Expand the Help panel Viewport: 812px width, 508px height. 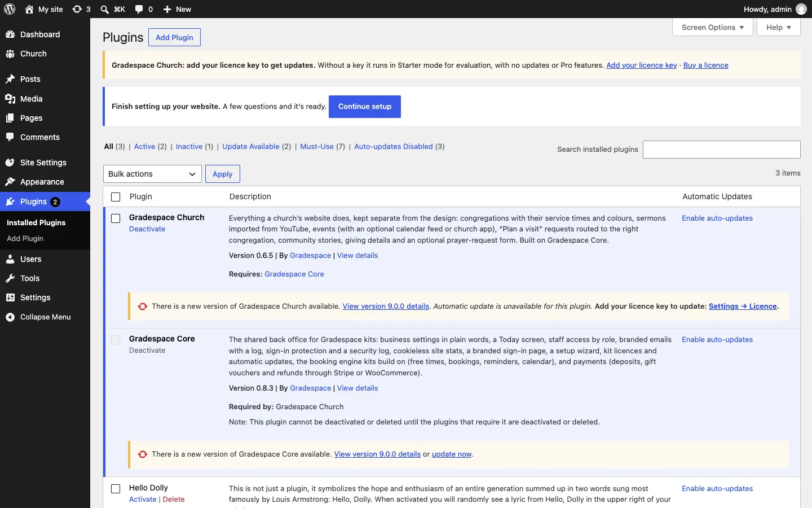point(779,27)
